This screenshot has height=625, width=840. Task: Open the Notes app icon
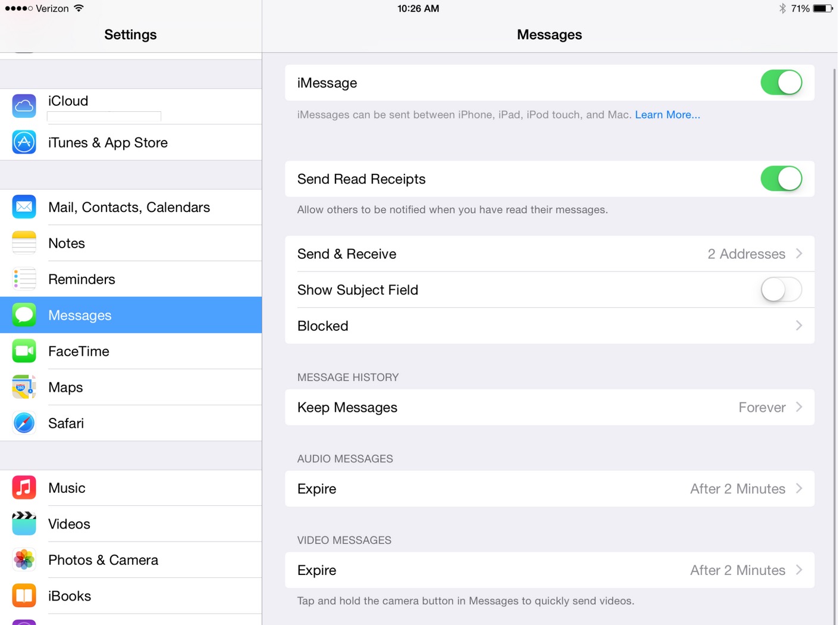[x=24, y=243]
